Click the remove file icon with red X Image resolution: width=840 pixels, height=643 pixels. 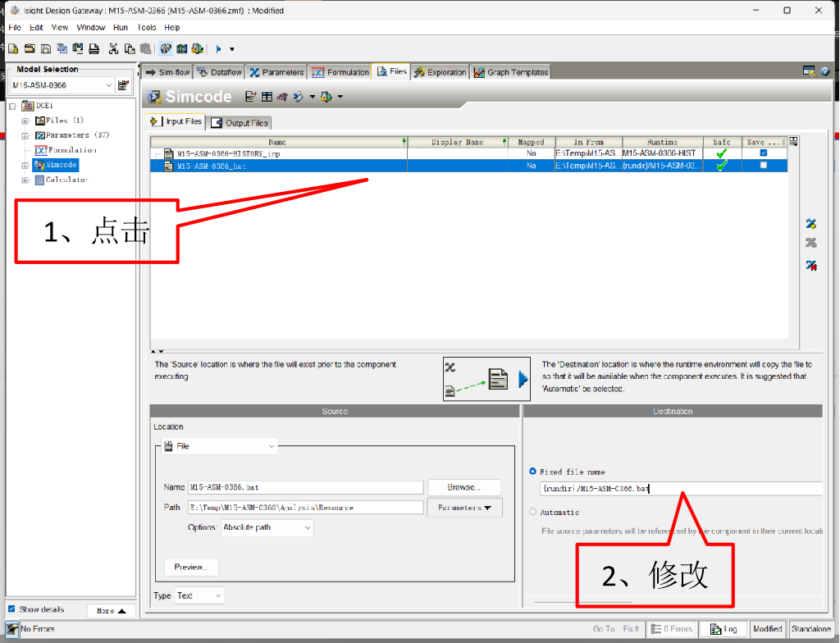coord(810,265)
